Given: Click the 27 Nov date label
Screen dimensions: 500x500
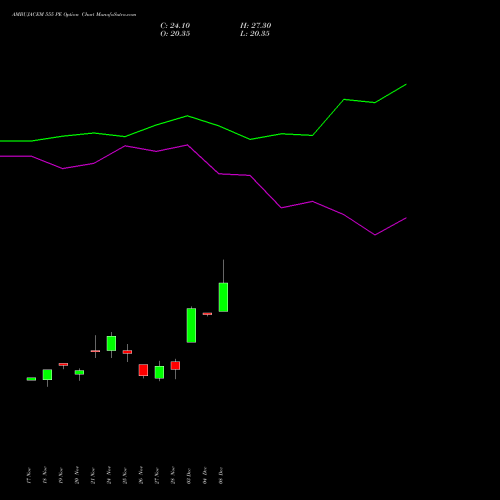Looking at the screenshot, I should tap(157, 475).
